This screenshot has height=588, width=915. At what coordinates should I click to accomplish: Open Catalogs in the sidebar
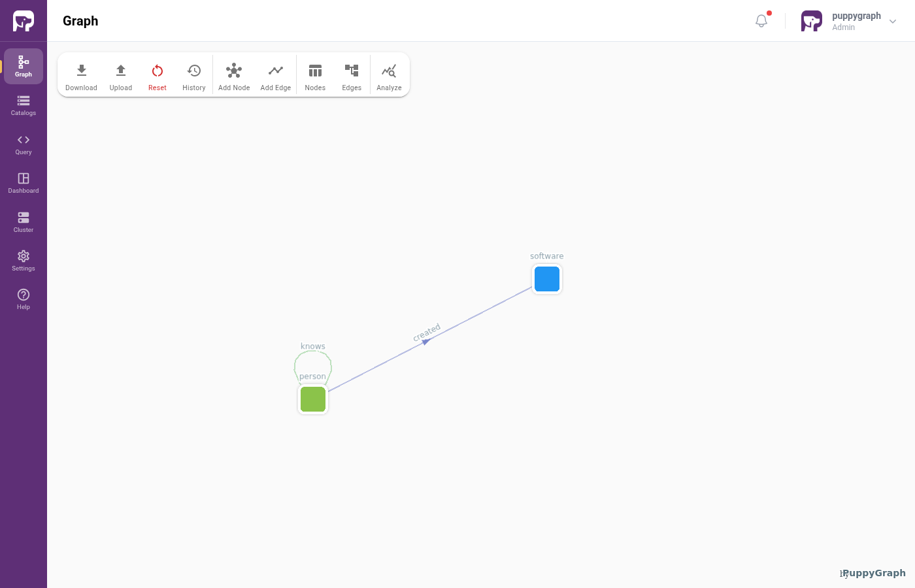click(x=24, y=105)
